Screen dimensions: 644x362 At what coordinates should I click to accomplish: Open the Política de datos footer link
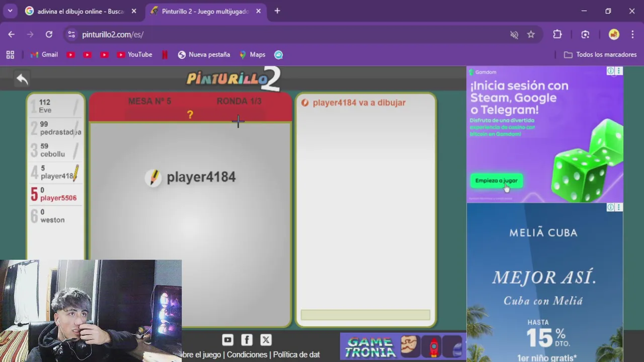(x=296, y=354)
